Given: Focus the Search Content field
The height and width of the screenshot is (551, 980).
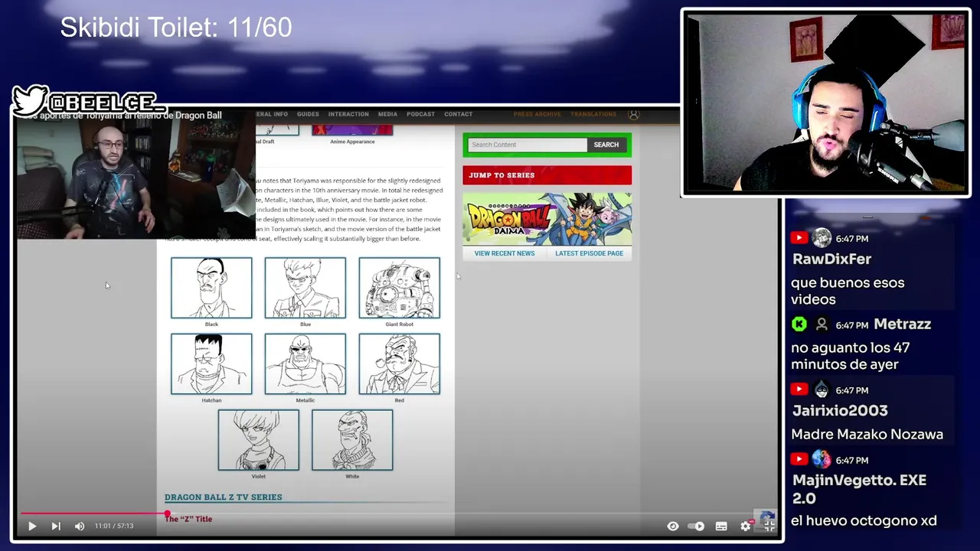Looking at the screenshot, I should (527, 145).
